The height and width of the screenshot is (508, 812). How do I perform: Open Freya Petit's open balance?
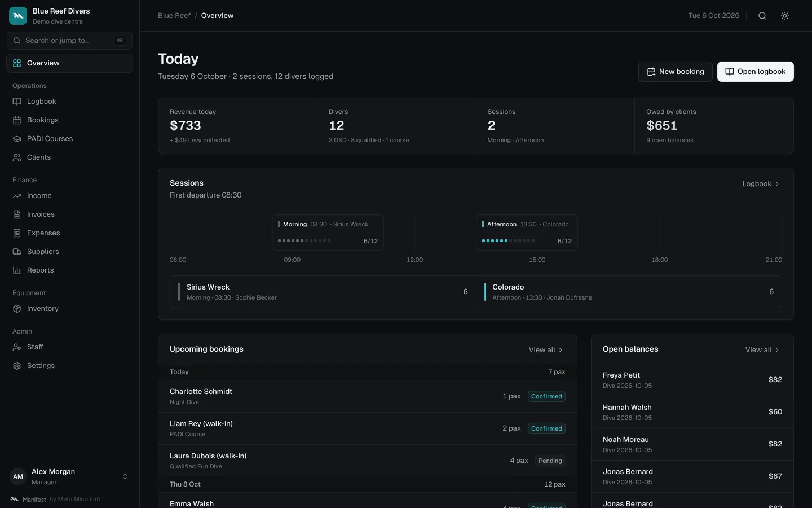click(692, 380)
